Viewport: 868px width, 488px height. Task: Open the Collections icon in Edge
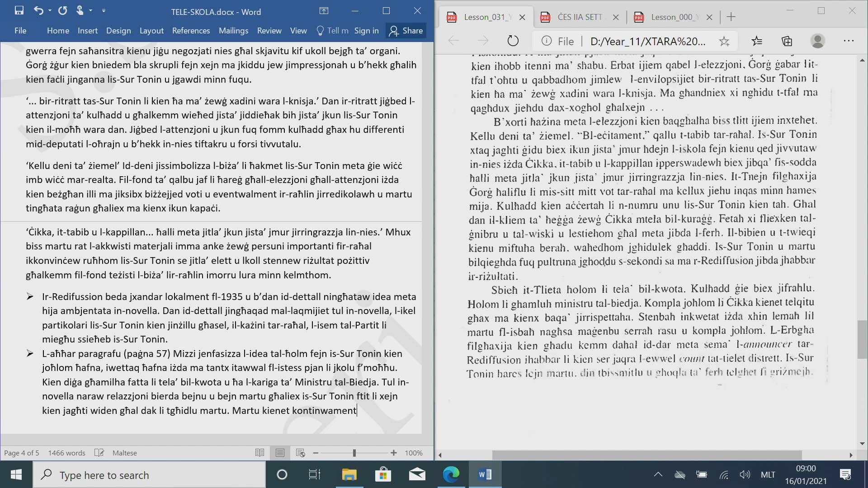tap(787, 41)
